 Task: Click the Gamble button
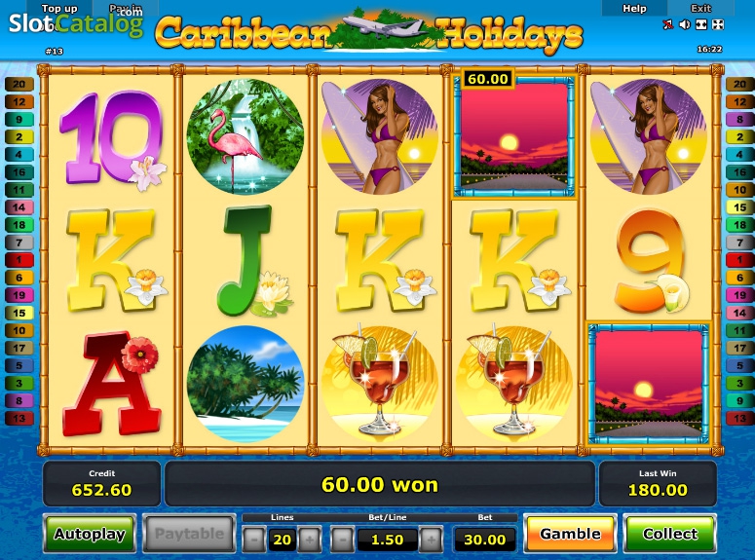[x=570, y=534]
